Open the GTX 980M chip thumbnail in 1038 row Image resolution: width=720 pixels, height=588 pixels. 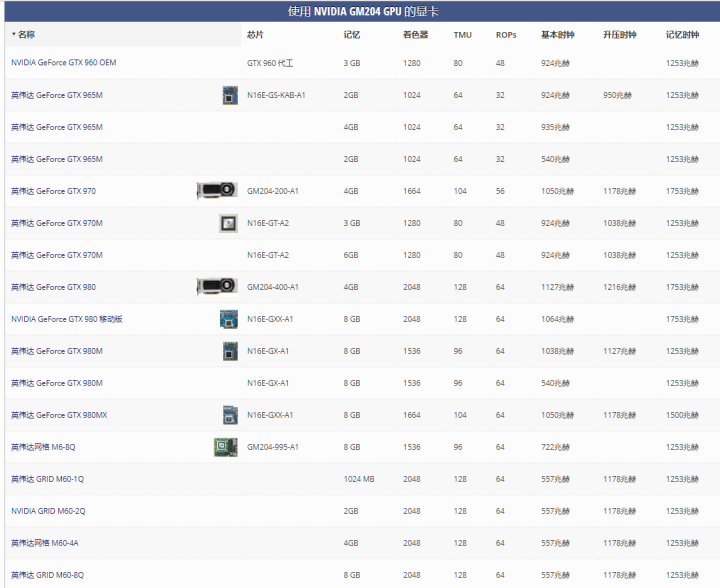tap(230, 351)
